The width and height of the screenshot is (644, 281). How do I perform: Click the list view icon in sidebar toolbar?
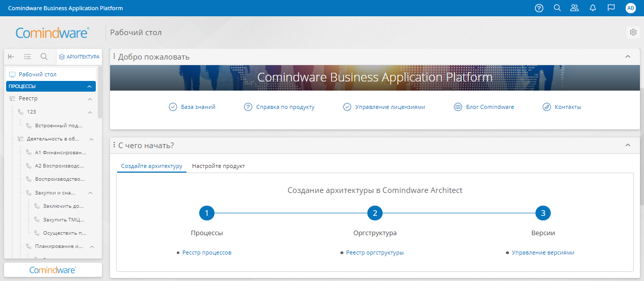tap(28, 57)
